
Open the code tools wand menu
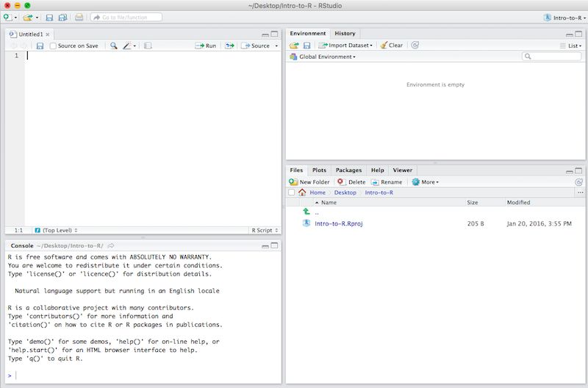(x=129, y=46)
